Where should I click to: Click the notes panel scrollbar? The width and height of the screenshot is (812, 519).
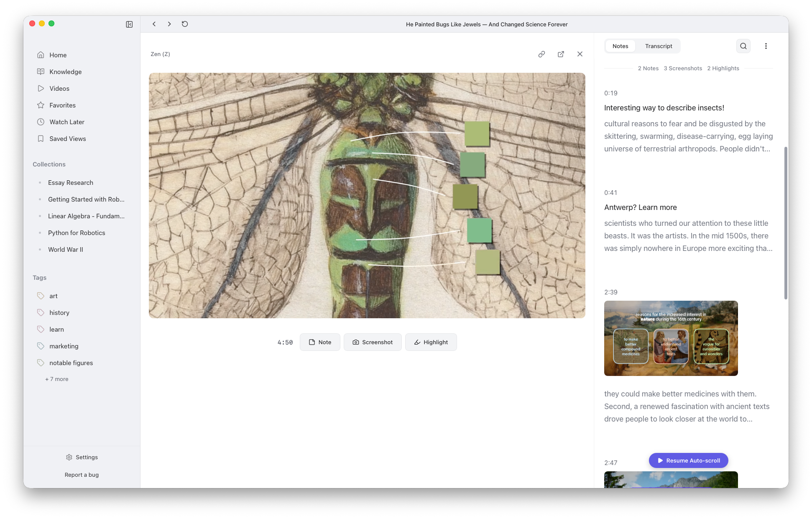point(786,222)
